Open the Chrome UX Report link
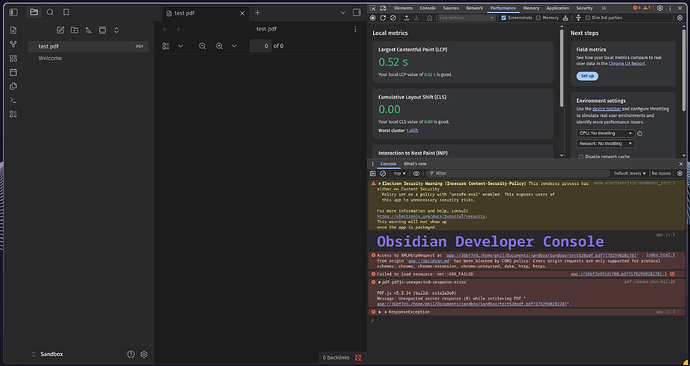Image resolution: width=690 pixels, height=366 pixels. click(x=627, y=63)
